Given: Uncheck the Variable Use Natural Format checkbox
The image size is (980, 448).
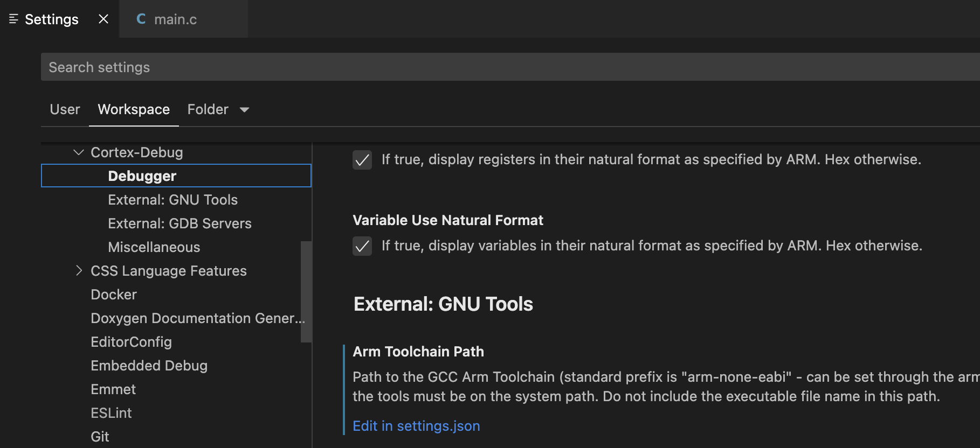Looking at the screenshot, I should pyautogui.click(x=362, y=246).
